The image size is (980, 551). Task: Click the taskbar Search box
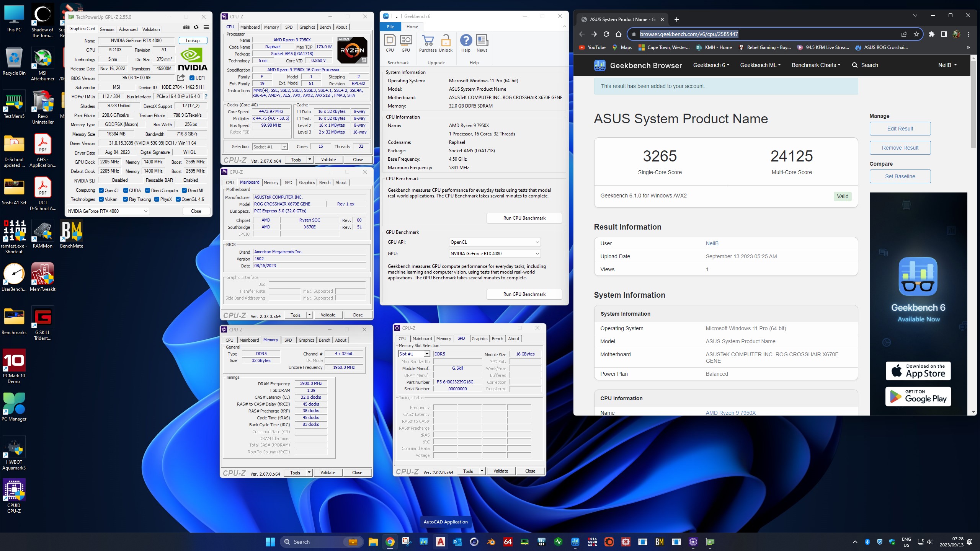point(321,542)
